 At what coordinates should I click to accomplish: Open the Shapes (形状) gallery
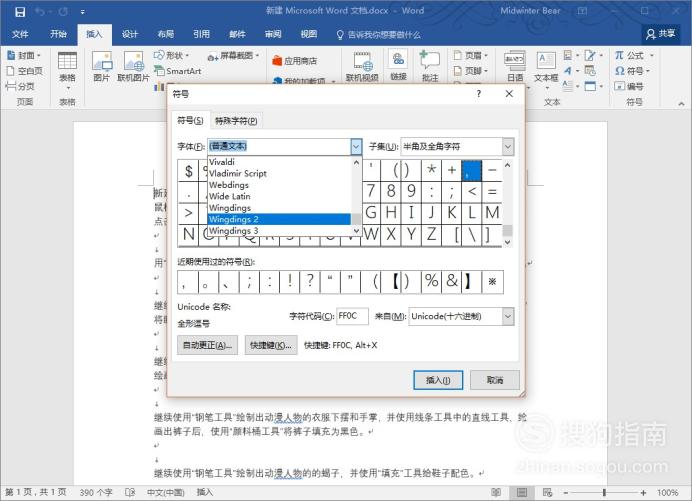(171, 56)
